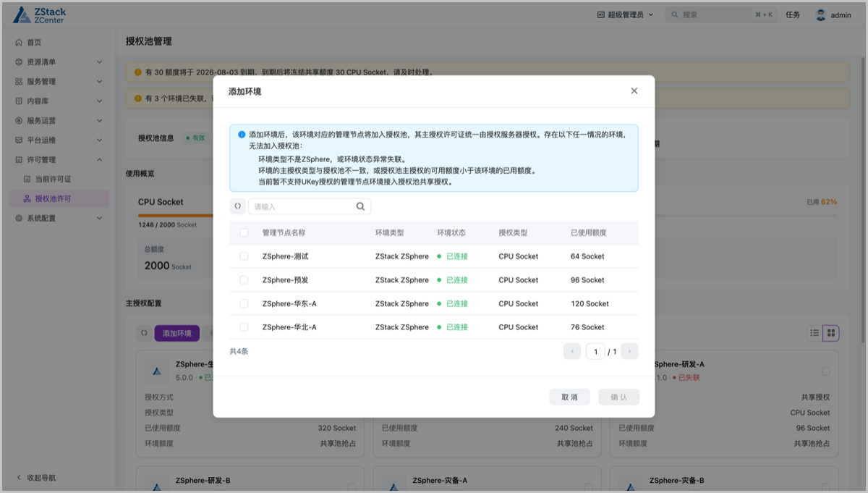868x493 pixels.
Task: Go to previous page in dialog
Action: (572, 352)
